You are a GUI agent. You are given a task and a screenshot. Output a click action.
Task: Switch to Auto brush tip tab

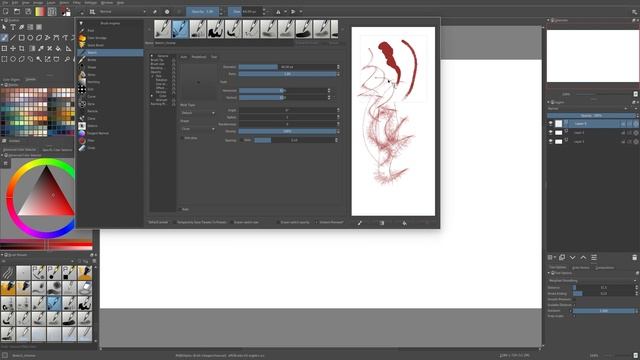pyautogui.click(x=184, y=57)
